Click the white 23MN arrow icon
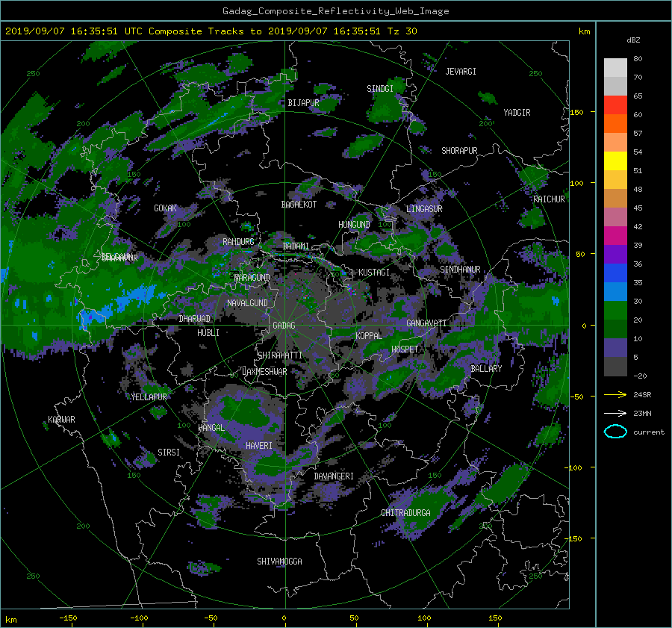 (615, 413)
